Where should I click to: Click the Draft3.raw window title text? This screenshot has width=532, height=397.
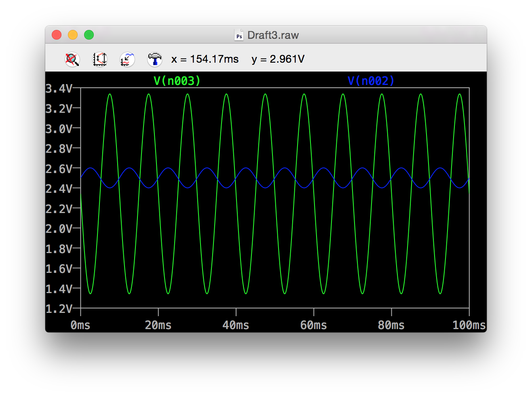(x=273, y=35)
